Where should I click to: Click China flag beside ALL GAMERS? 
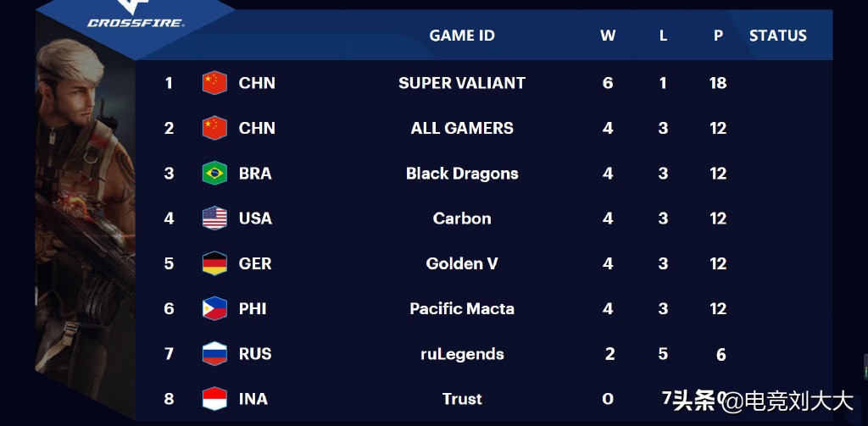click(x=214, y=128)
